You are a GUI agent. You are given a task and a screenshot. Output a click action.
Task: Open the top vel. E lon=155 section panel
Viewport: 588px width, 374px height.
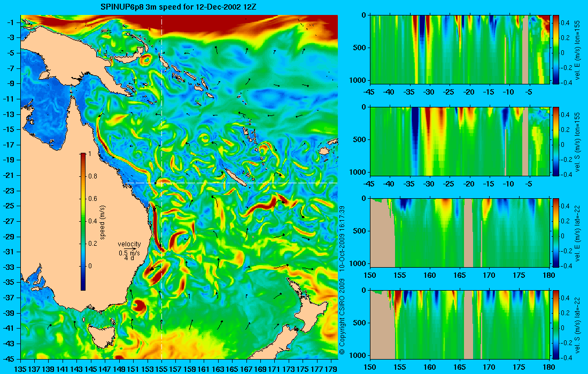click(460, 50)
